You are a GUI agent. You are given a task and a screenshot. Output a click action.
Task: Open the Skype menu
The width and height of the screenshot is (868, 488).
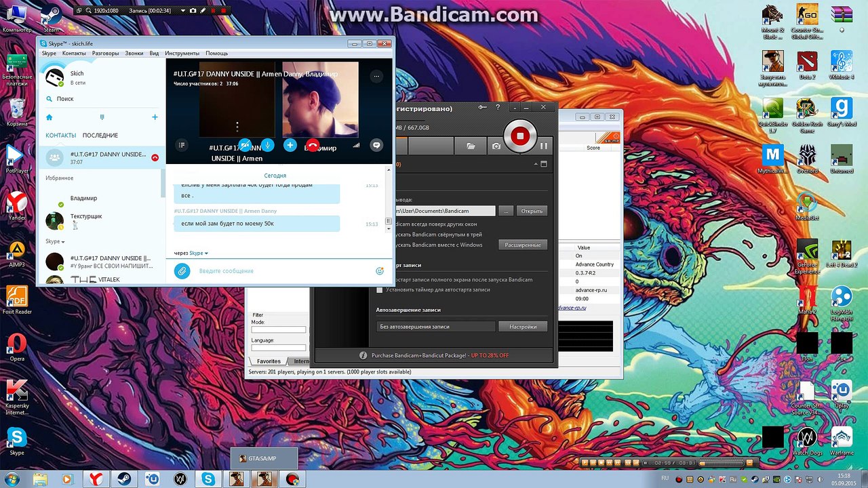click(49, 54)
